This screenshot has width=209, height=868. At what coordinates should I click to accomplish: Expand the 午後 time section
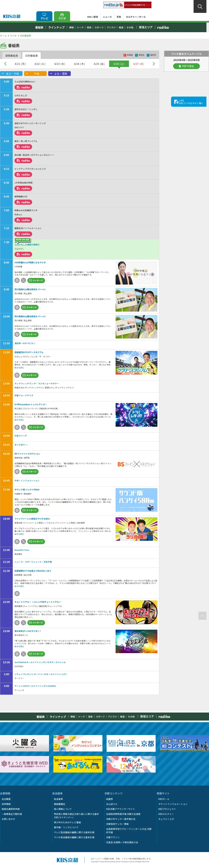[x=35, y=73]
